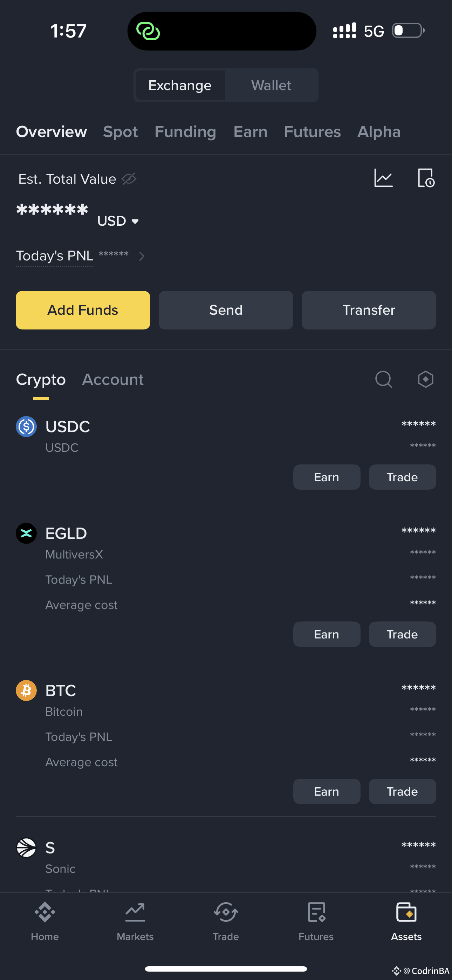Open the USD currency dropdown
This screenshot has height=980, width=452.
click(118, 221)
